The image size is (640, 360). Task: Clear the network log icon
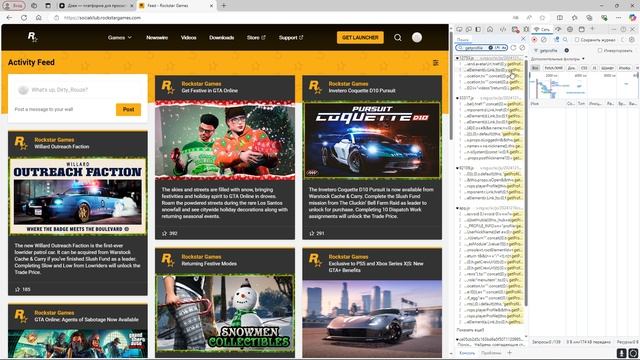pos(544,40)
